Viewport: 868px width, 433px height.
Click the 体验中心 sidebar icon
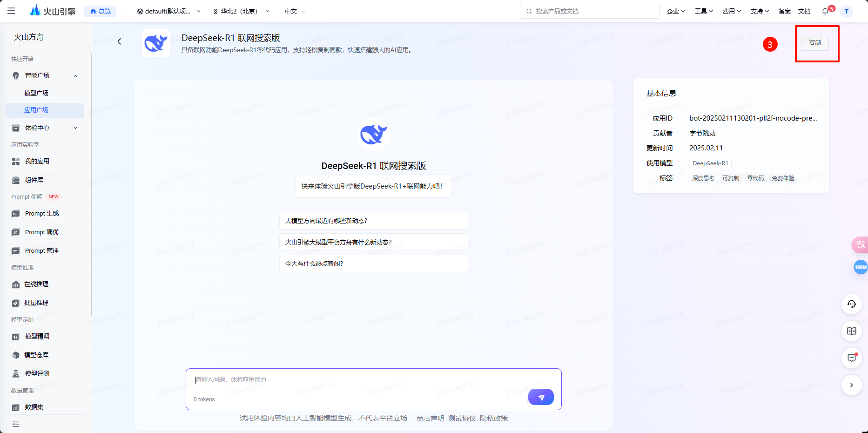coord(16,128)
